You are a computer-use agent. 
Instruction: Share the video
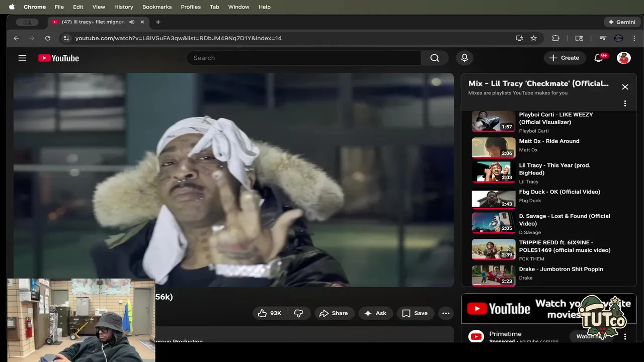coord(334,313)
